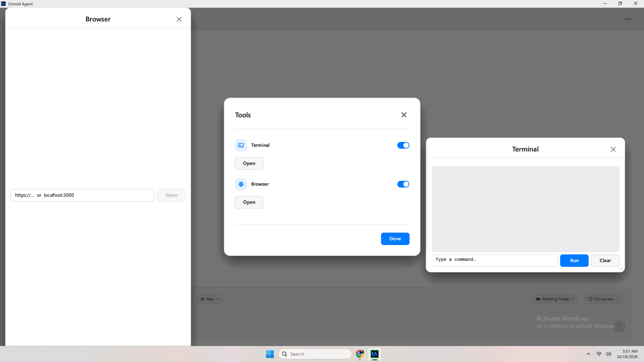Click the URL input field in the Browser panel
The height and width of the screenshot is (362, 644).
pyautogui.click(x=83, y=195)
